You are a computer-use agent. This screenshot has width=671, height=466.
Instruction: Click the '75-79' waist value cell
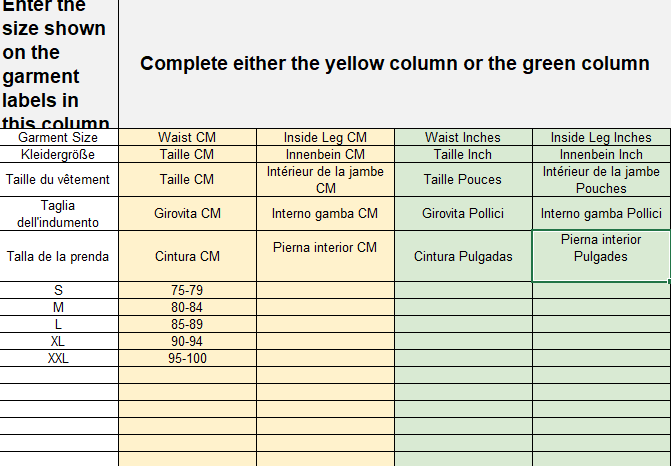[187, 290]
